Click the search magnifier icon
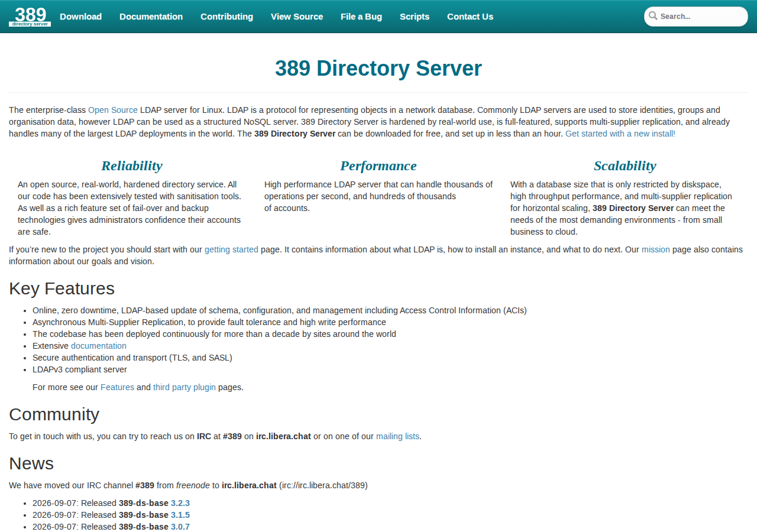Screen dimensions: 757x532 (653, 16)
